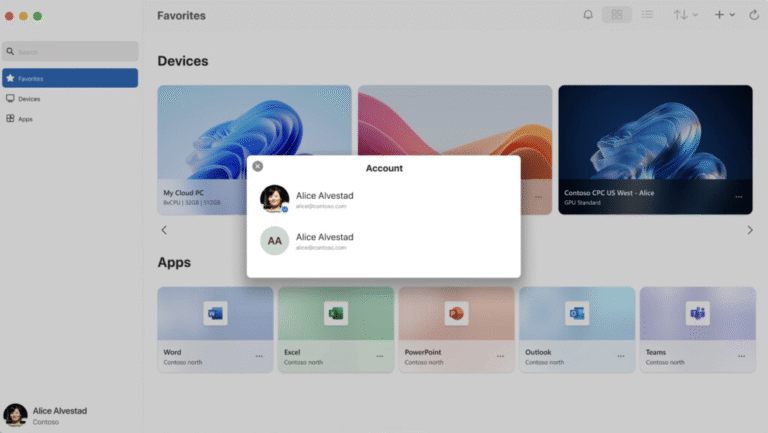Click the refresh icon
Image resolution: width=768 pixels, height=433 pixels.
click(x=754, y=15)
